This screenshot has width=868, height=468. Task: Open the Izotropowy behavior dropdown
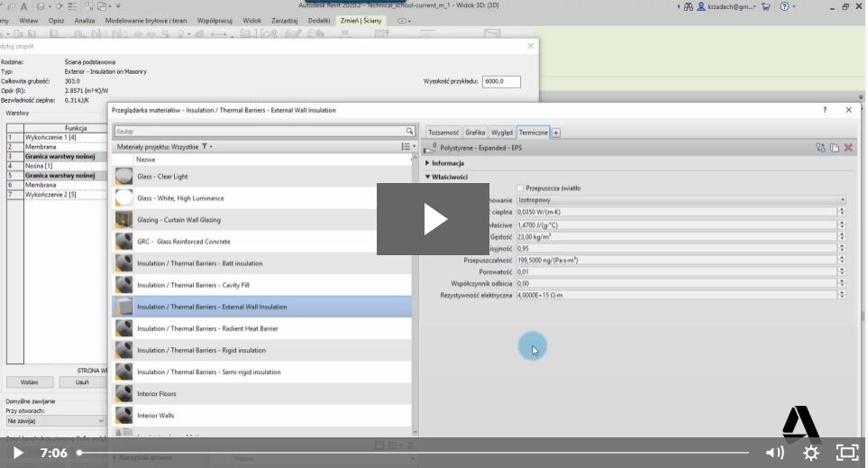pos(681,200)
